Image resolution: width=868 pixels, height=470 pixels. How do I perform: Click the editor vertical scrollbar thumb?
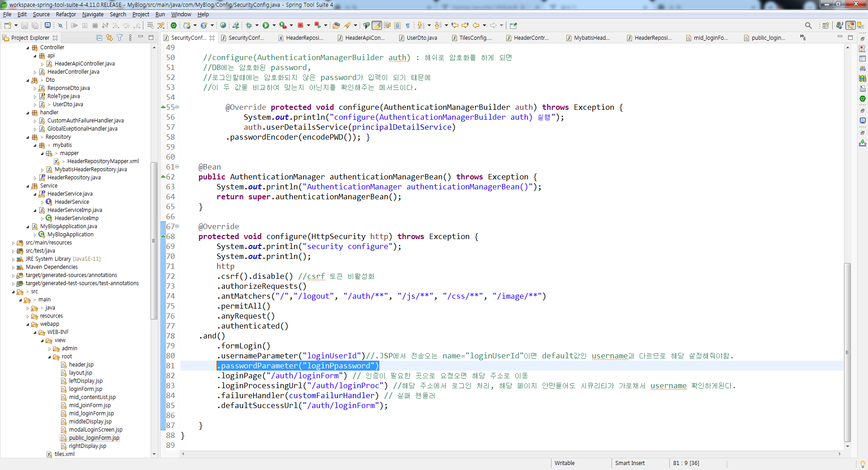coord(848,352)
